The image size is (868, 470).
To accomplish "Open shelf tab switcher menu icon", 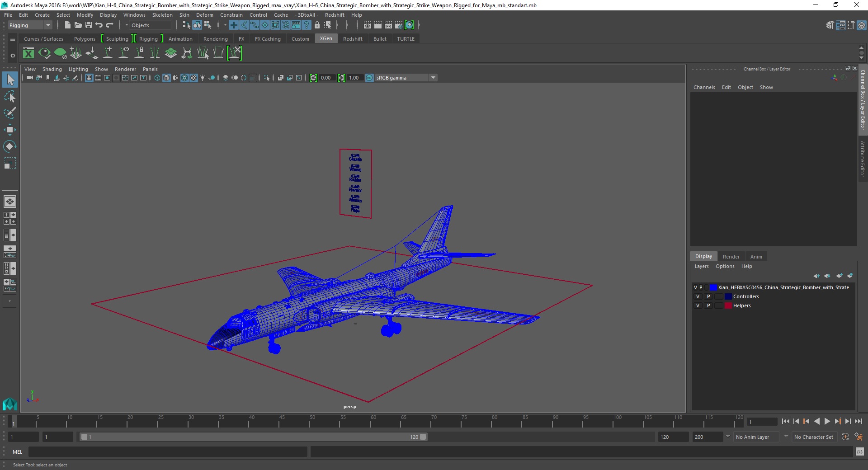I will click(x=13, y=39).
